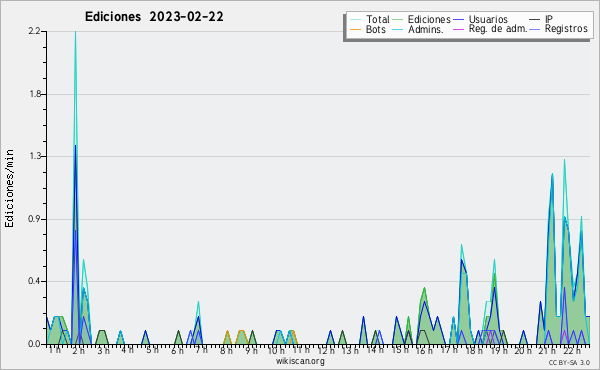Click the '22 h' x-axis label
The width and height of the screenshot is (600, 370).
point(572,350)
